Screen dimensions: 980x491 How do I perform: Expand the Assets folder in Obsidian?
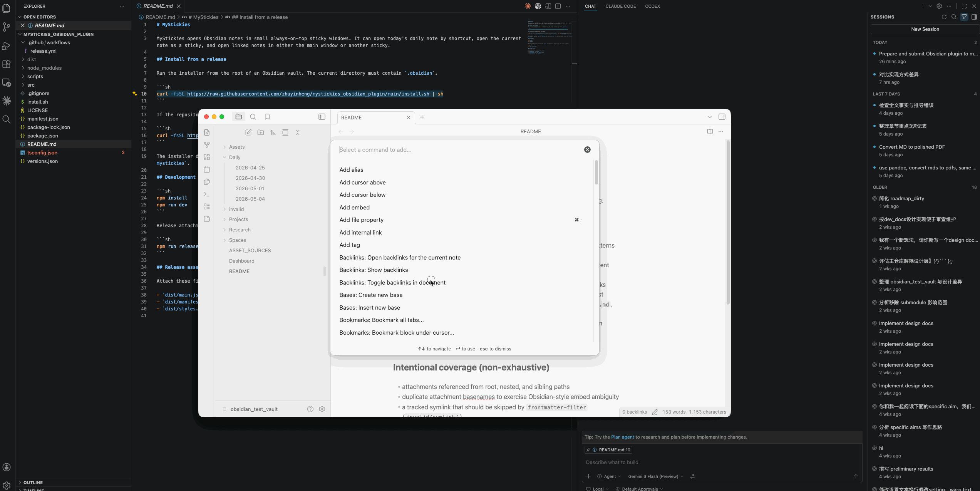[237, 147]
